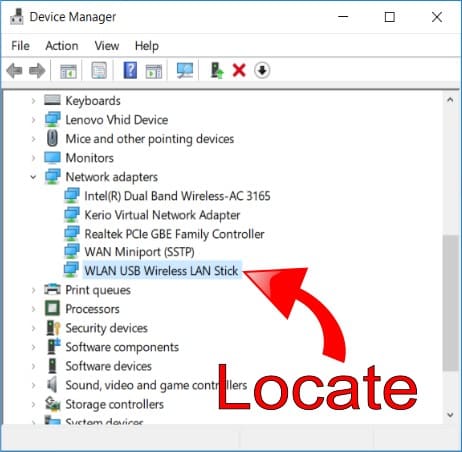Open the Properties toolbar icon
The width and height of the screenshot is (462, 452).
point(99,70)
